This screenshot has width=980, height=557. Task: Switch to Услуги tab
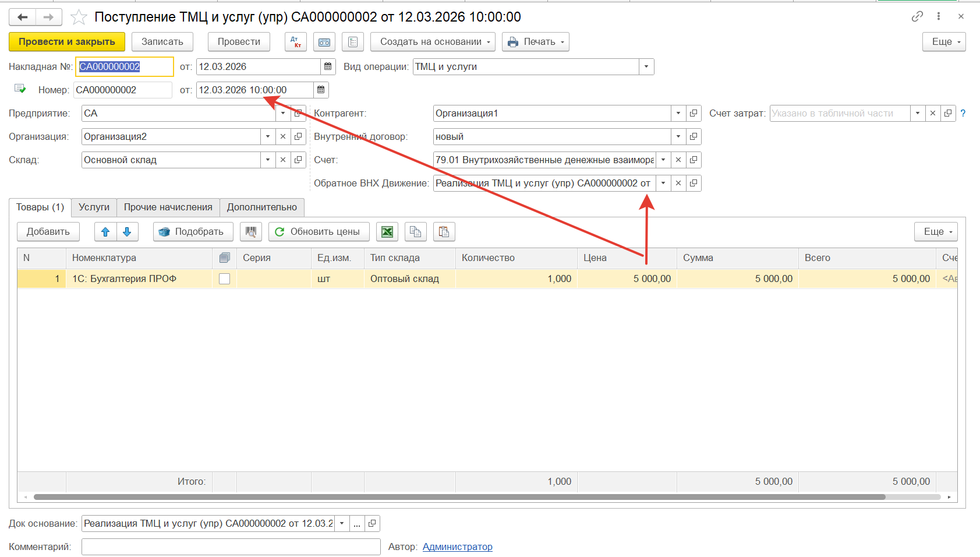pos(94,207)
